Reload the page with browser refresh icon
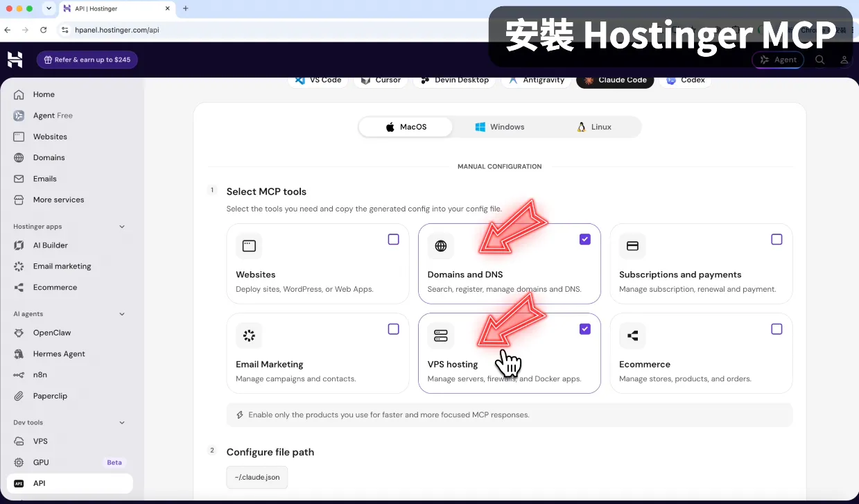859x504 pixels. [44, 30]
